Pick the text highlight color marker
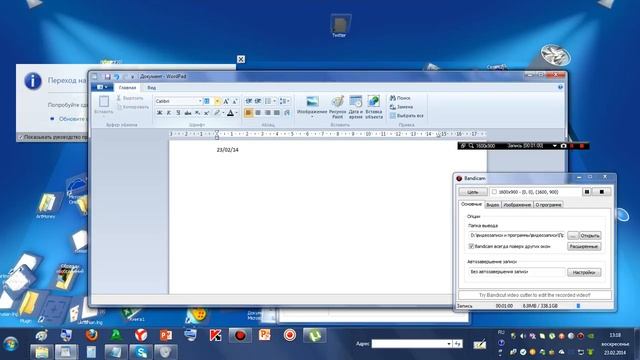Screen dimensions: 640x360 (x=217, y=113)
